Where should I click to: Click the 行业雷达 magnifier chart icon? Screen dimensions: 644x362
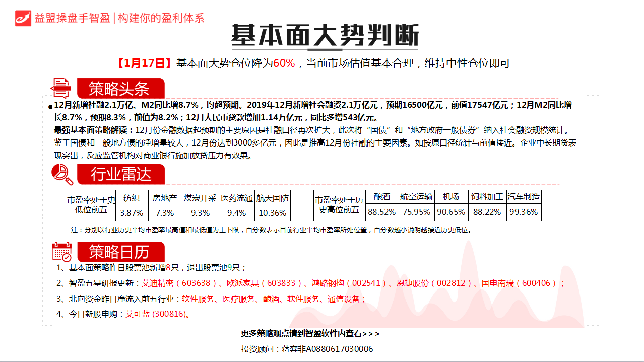click(x=62, y=174)
